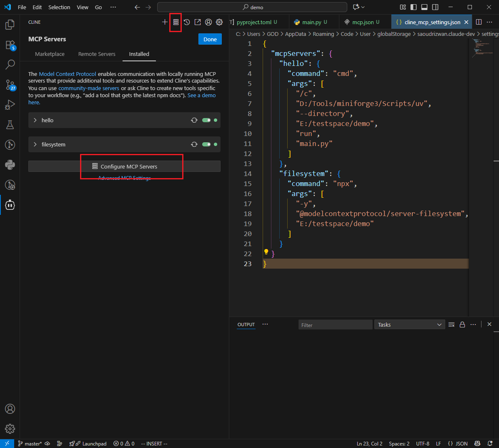499x448 pixels.
Task: Toggle the hello server switch
Action: (x=206, y=120)
